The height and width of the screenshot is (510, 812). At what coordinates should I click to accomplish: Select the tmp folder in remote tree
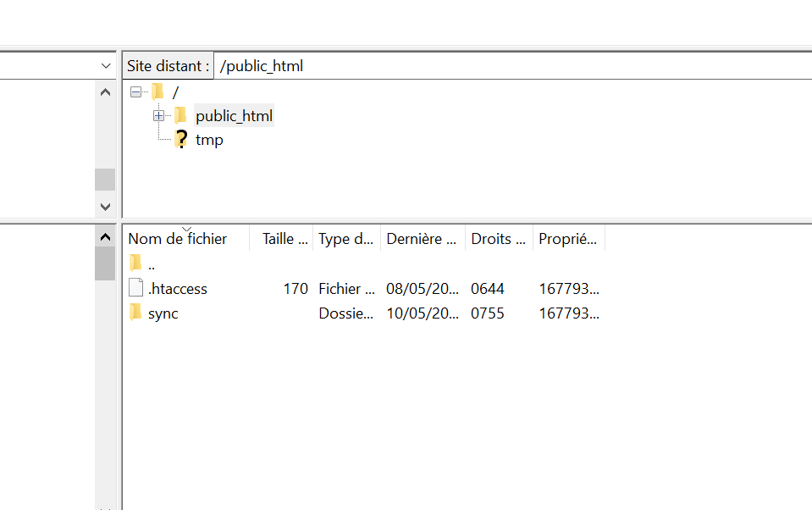pyautogui.click(x=209, y=140)
